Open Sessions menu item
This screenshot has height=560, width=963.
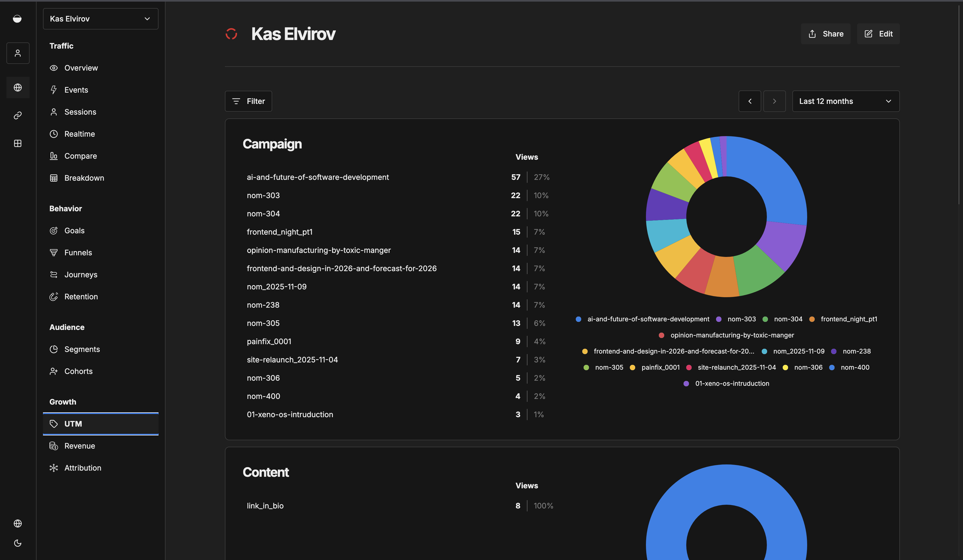tap(100, 112)
